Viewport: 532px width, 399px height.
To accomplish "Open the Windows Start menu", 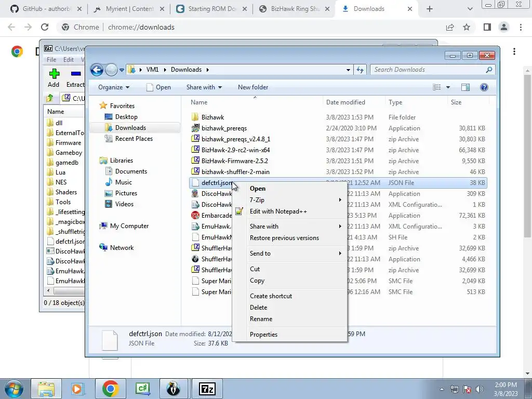I will [x=14, y=389].
